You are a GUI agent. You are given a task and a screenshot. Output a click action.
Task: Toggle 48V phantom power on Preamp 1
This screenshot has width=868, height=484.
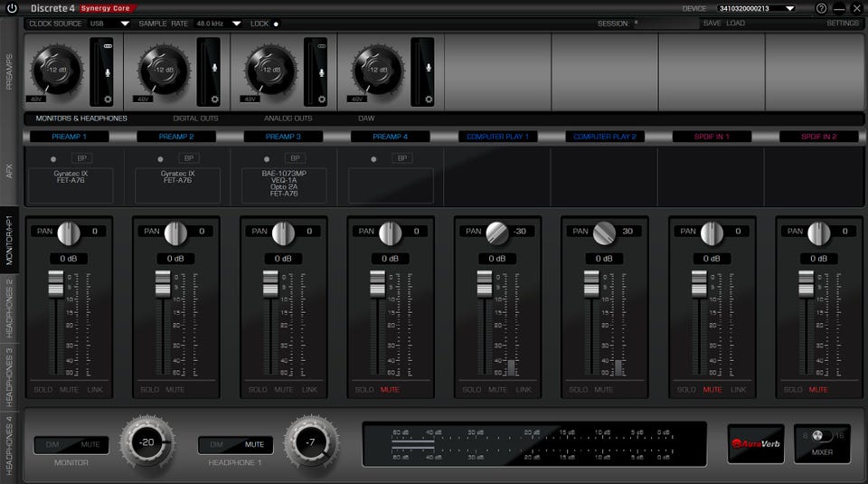(x=36, y=99)
